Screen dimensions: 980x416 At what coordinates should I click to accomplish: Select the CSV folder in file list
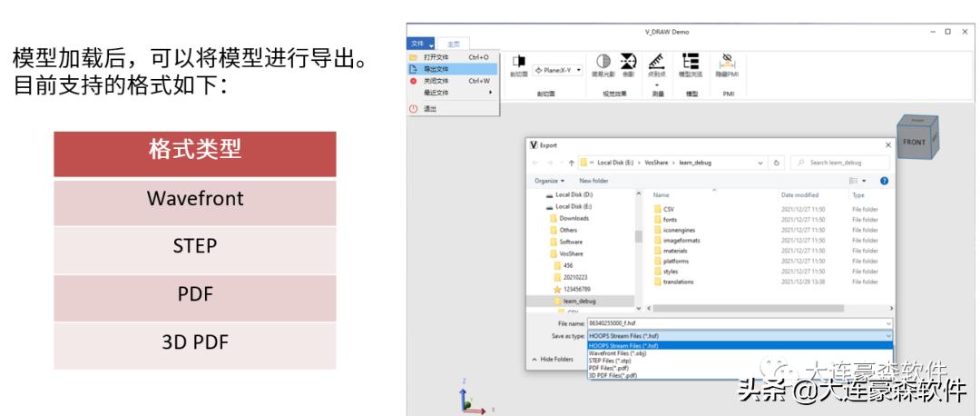pyautogui.click(x=664, y=210)
